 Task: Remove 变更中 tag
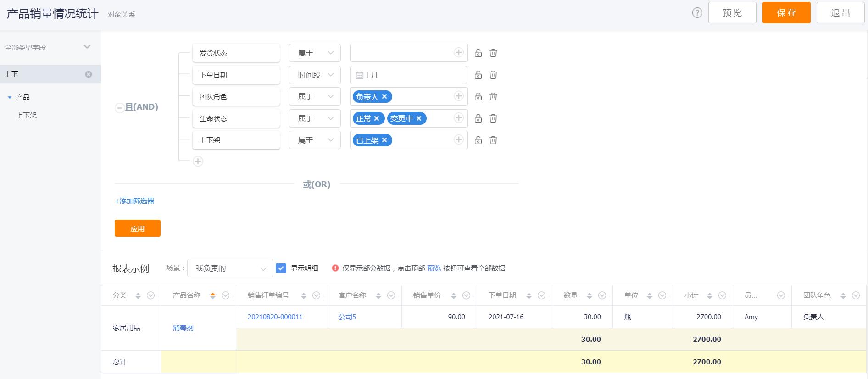click(x=419, y=118)
